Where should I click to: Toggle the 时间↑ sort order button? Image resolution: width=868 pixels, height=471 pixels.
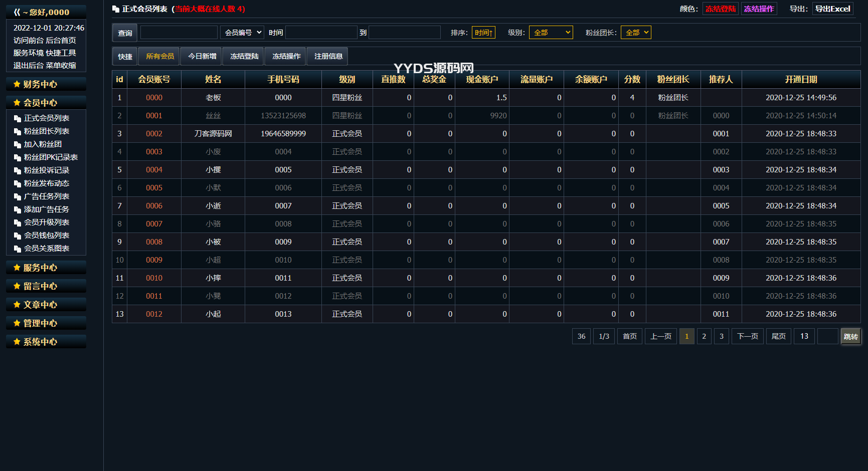pos(483,33)
